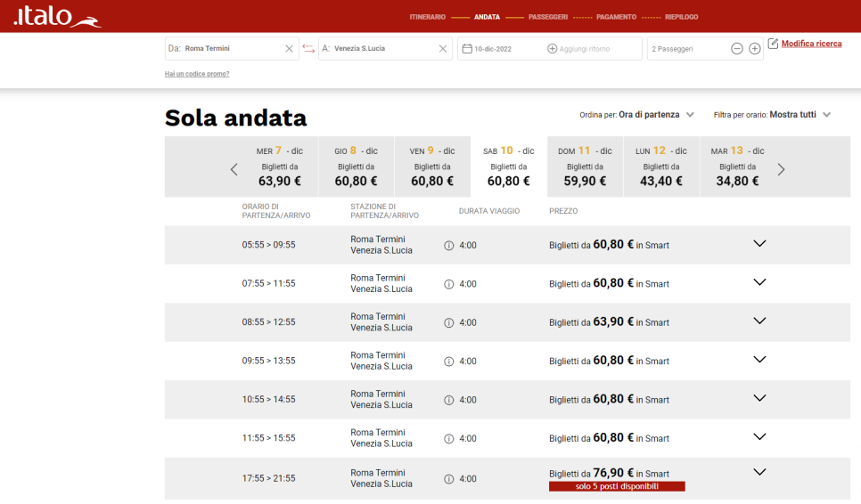The image size is (861, 504).
Task: Show trip info for the 17:55 train
Action: [x=448, y=479]
